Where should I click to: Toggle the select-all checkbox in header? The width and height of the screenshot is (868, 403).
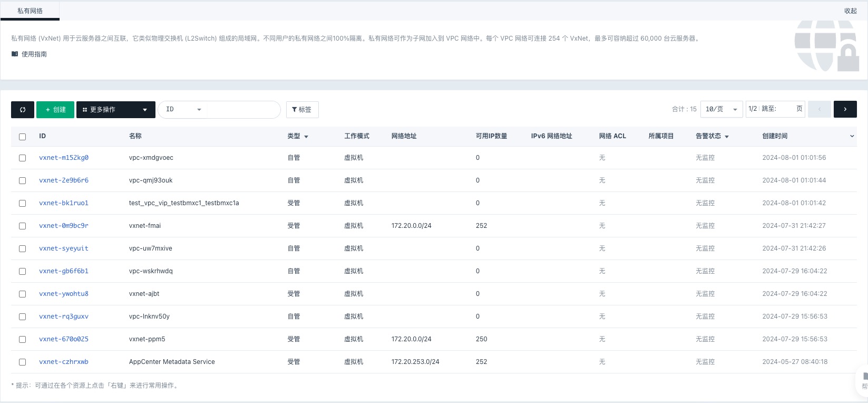[x=22, y=137]
